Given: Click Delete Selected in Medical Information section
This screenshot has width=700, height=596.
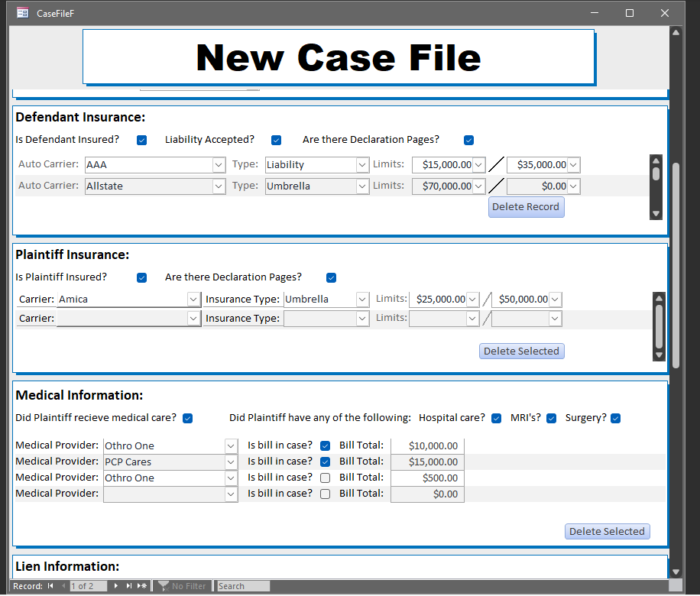Looking at the screenshot, I should coord(607,531).
